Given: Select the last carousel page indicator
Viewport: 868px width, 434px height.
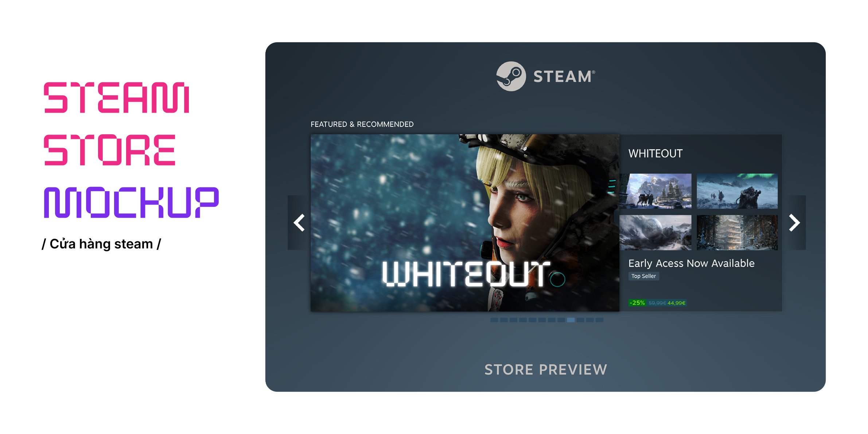Looking at the screenshot, I should pyautogui.click(x=599, y=320).
